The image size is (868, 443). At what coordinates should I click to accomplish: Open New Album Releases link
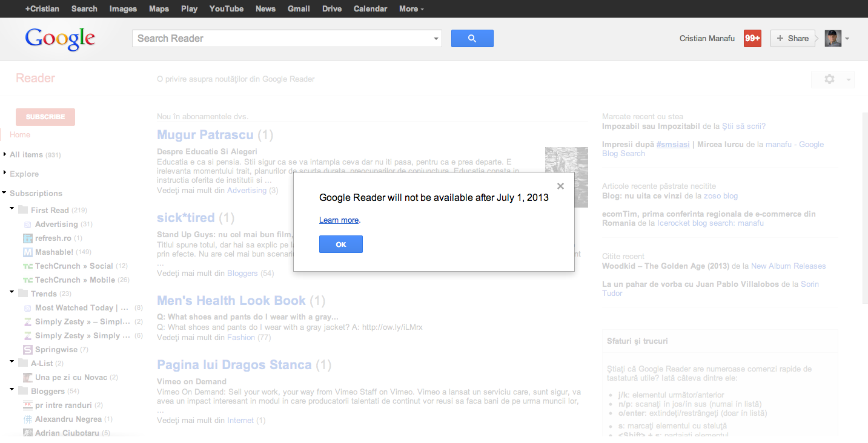coord(788,266)
